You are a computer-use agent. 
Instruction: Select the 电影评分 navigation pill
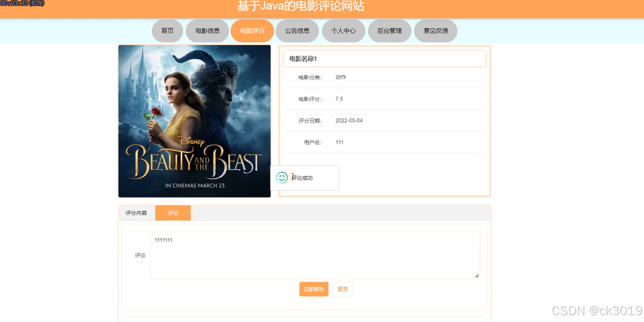(x=252, y=31)
